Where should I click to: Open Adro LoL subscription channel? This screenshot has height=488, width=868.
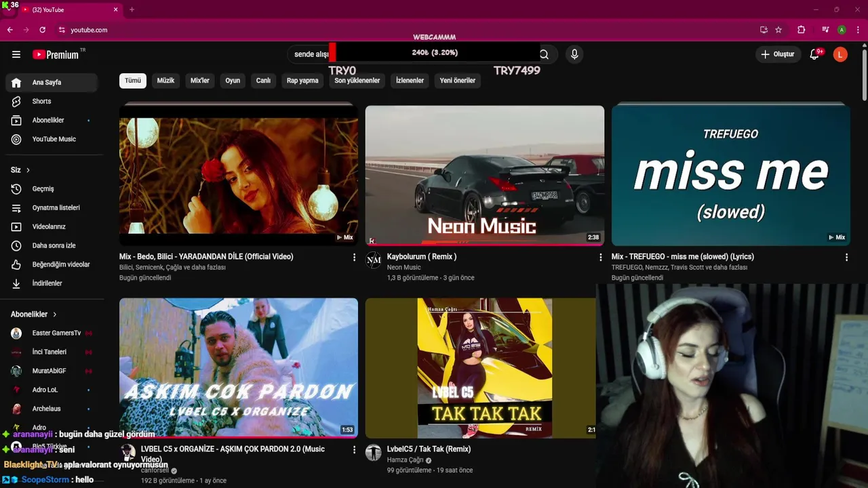52,390
